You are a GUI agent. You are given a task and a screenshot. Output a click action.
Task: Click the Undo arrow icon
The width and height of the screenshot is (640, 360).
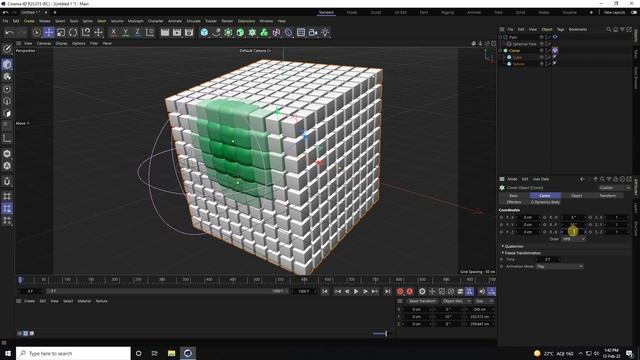click(10, 32)
